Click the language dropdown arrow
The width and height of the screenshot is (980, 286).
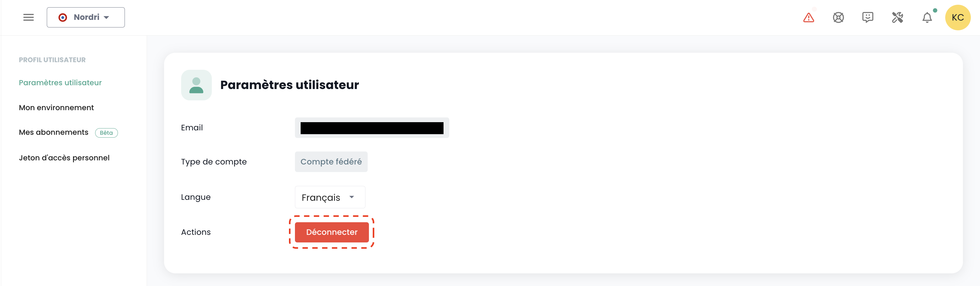pyautogui.click(x=352, y=197)
